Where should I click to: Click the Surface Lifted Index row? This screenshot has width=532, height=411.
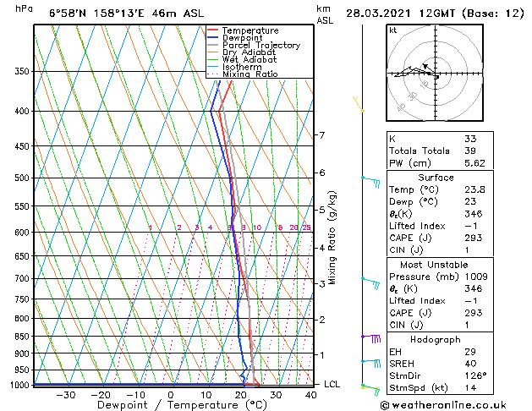440,226
